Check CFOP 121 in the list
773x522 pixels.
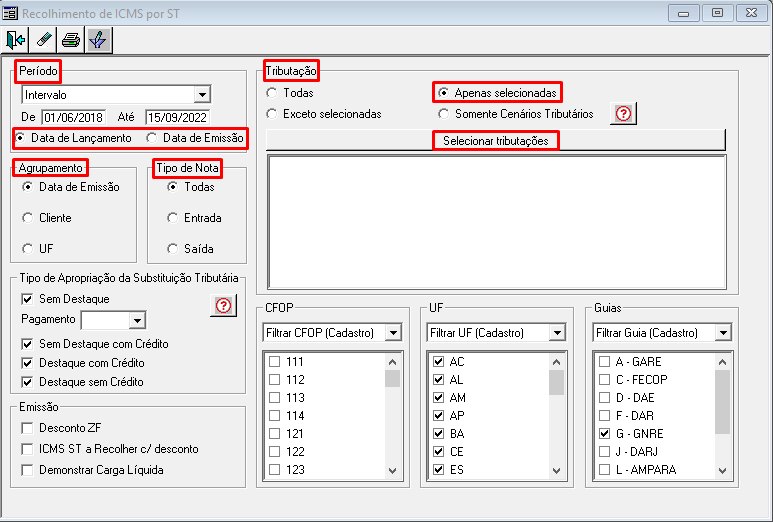coord(275,434)
